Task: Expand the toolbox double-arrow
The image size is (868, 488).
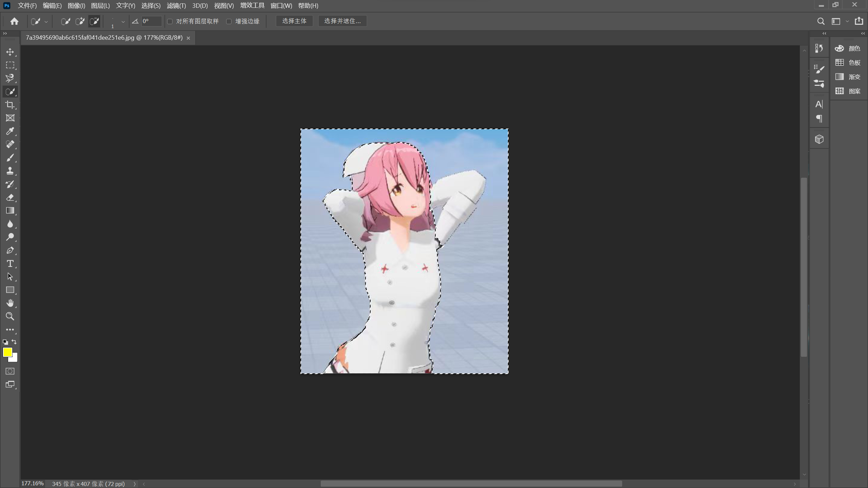Action: [x=5, y=33]
